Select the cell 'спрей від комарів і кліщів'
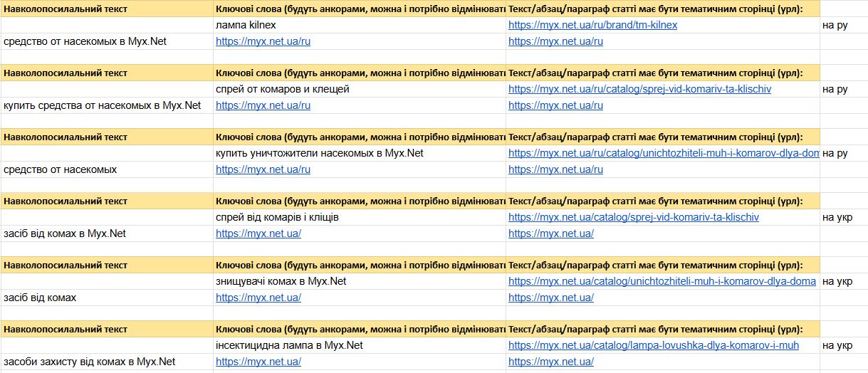 click(x=360, y=217)
